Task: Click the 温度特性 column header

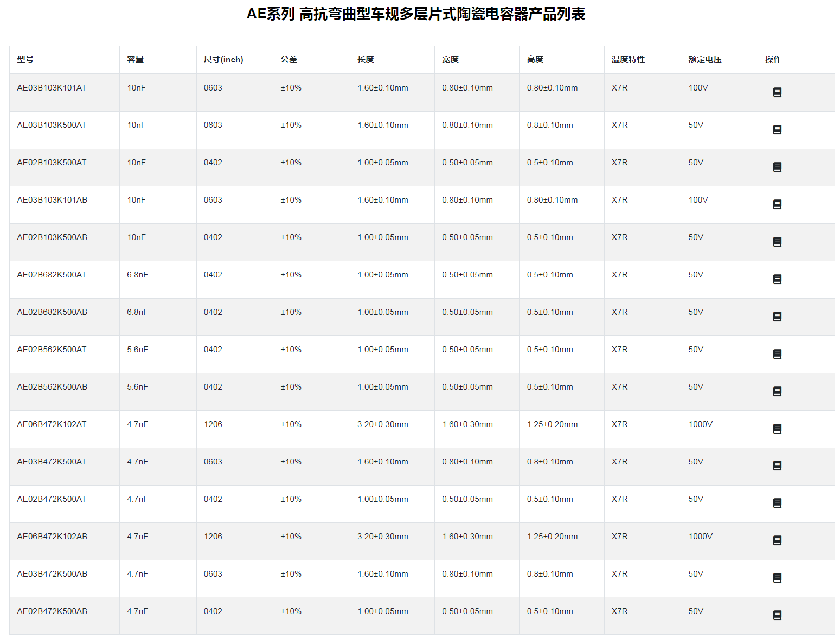Action: tap(628, 60)
